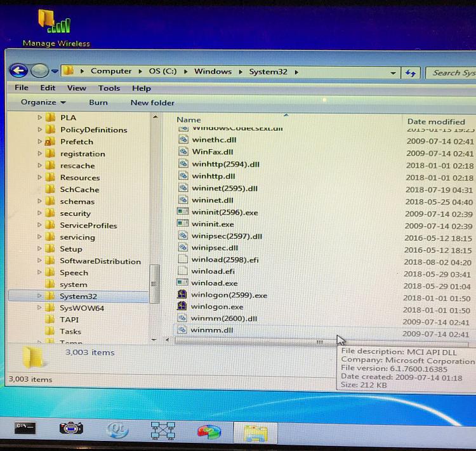Expand the PolicyDefinitions tree node
This screenshot has width=476, height=451.
39,129
